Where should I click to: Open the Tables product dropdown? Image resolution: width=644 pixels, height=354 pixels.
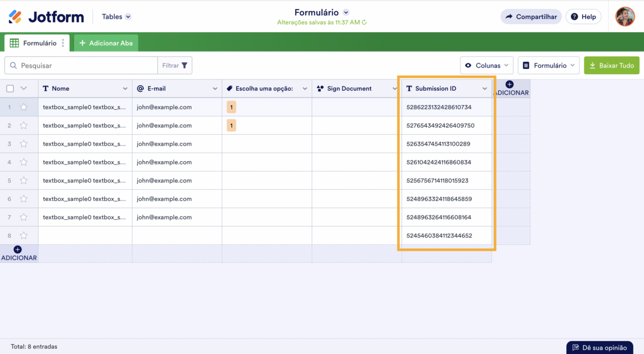[116, 17]
